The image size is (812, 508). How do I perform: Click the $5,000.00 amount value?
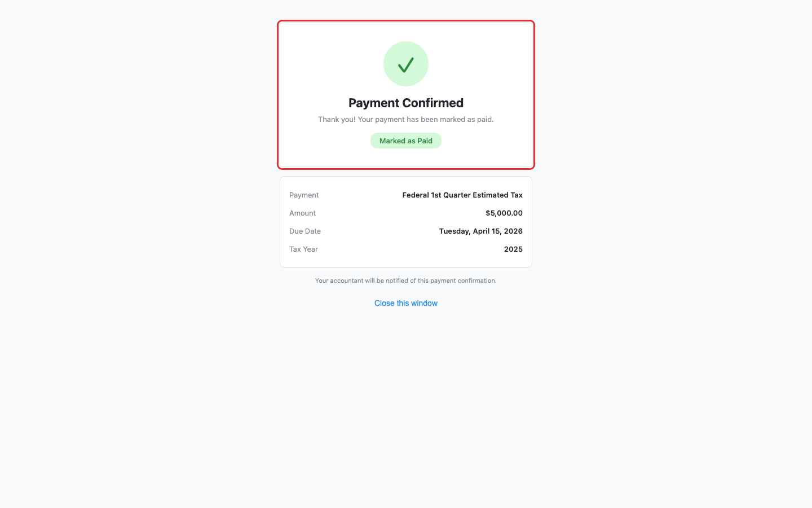point(504,213)
